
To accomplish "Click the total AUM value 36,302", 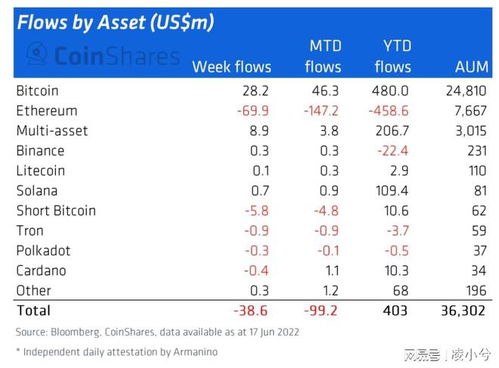I will pos(463,311).
